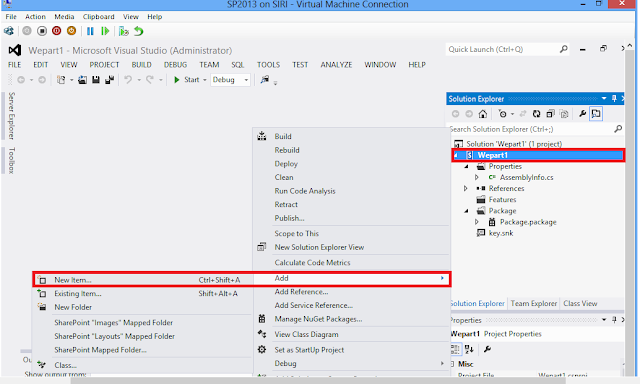Screen dimensions: 640x384
Task: Expand the References node
Action: (x=465, y=189)
